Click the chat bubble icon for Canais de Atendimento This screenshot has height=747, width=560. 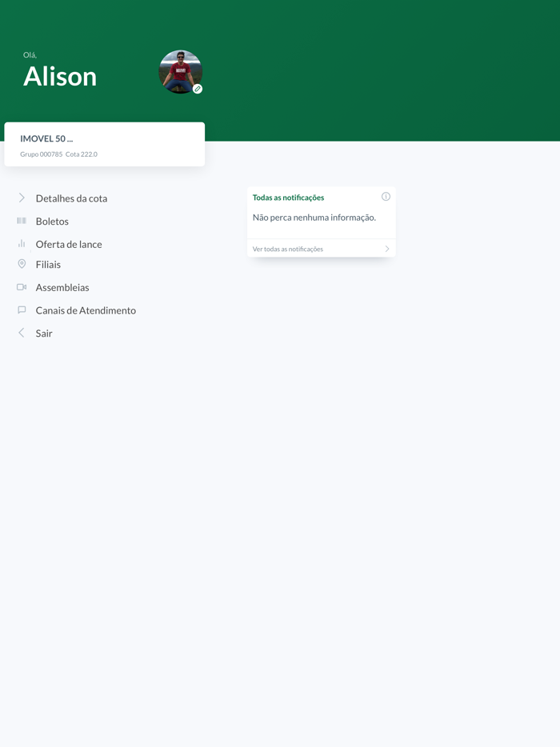click(x=22, y=310)
